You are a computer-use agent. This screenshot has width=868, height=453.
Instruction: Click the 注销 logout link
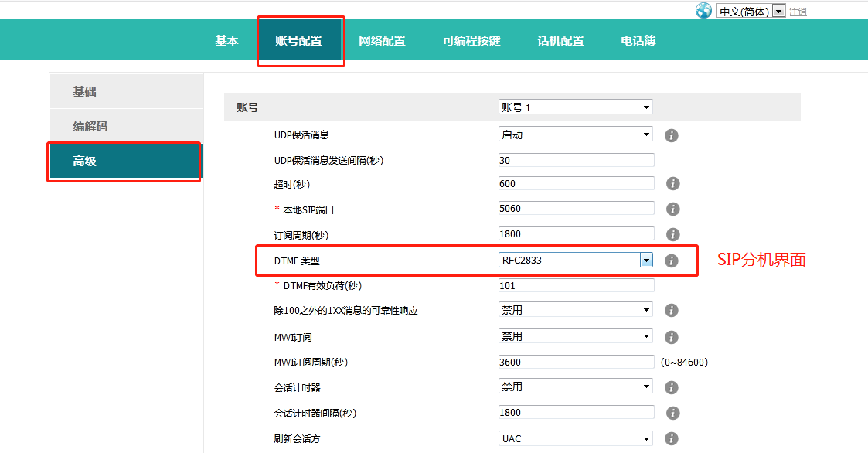798,12
